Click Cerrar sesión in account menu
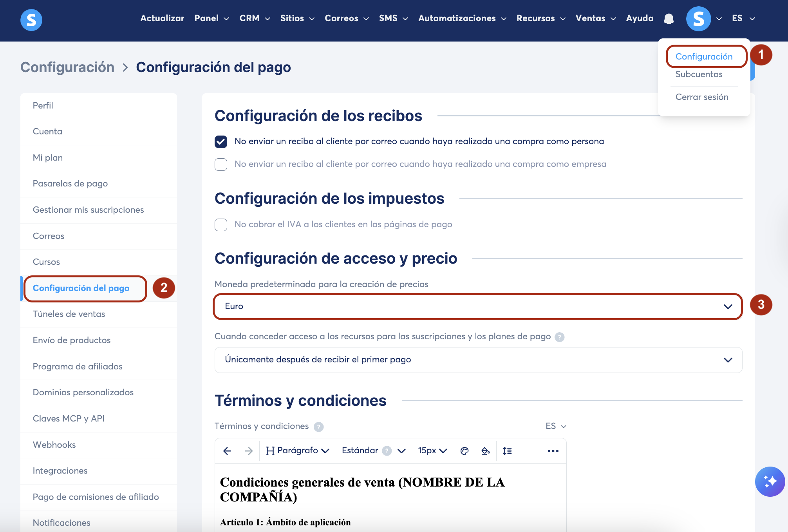This screenshot has width=788, height=532. 701,97
